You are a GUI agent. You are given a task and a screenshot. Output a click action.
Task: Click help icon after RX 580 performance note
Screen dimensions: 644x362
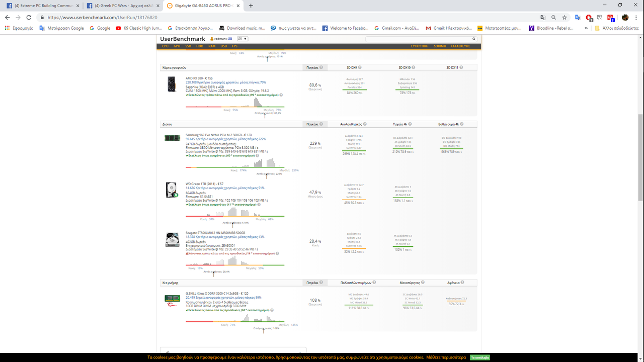coord(281,95)
